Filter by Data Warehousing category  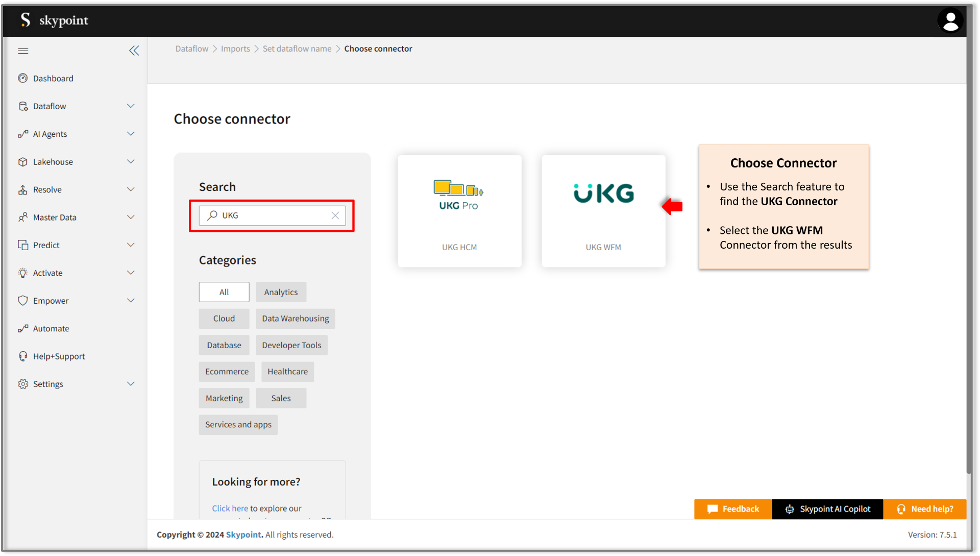tap(295, 319)
